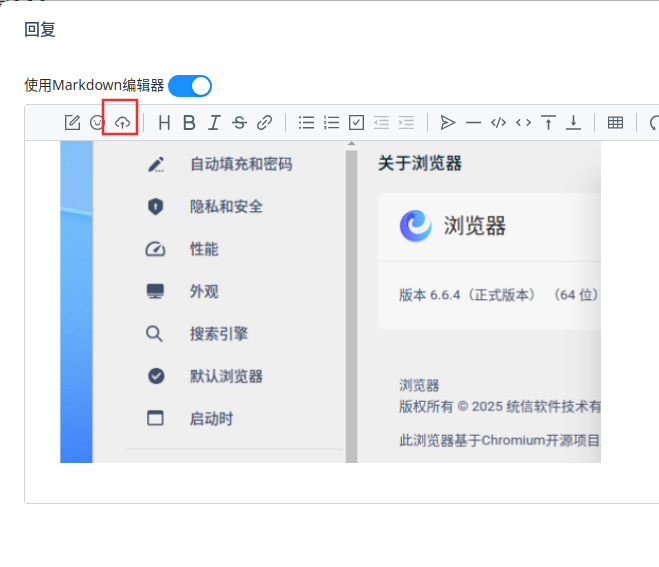This screenshot has width=659, height=567.
Task: Click 默认浏览器 in the pasted image
Action: (226, 376)
